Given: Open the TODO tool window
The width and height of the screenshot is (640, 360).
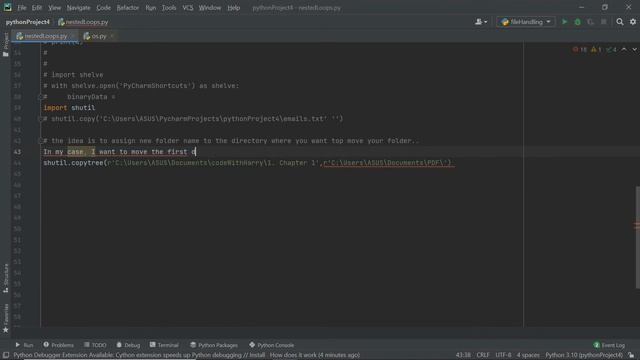Looking at the screenshot, I should click(x=95, y=345).
